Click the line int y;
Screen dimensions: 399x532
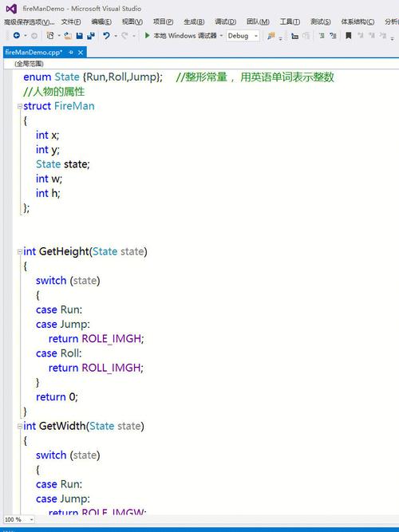point(48,150)
